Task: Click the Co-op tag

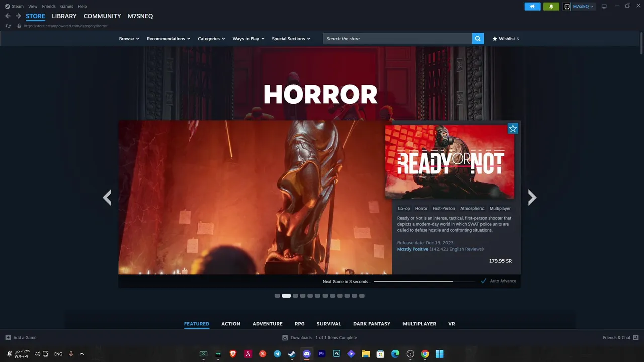Action: point(404,208)
